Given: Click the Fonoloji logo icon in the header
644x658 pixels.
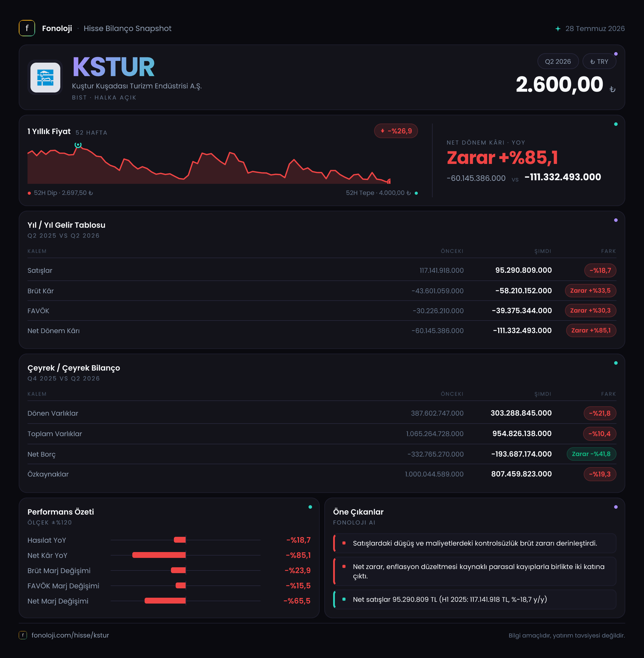Looking at the screenshot, I should click(x=27, y=28).
